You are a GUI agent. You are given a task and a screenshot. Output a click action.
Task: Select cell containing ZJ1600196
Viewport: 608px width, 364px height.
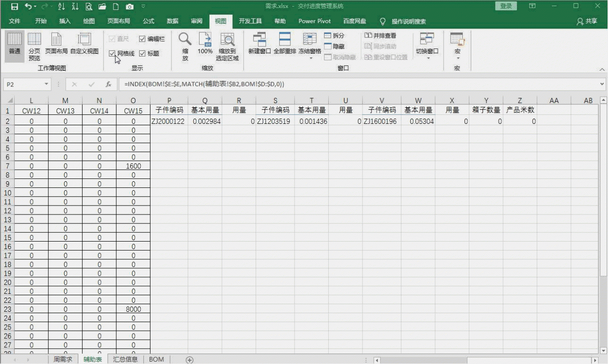click(381, 121)
